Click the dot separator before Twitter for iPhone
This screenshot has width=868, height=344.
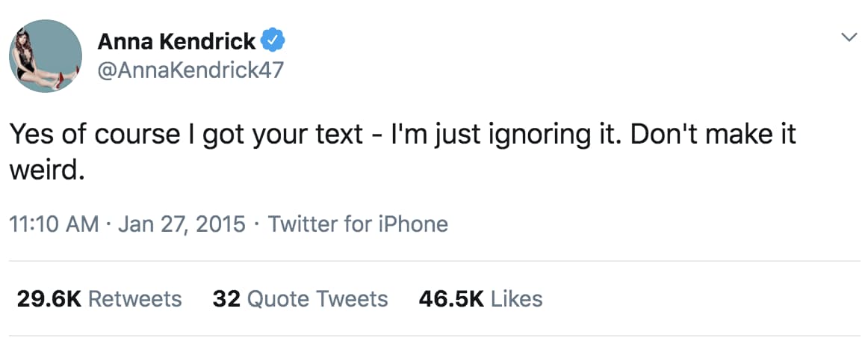click(x=256, y=224)
